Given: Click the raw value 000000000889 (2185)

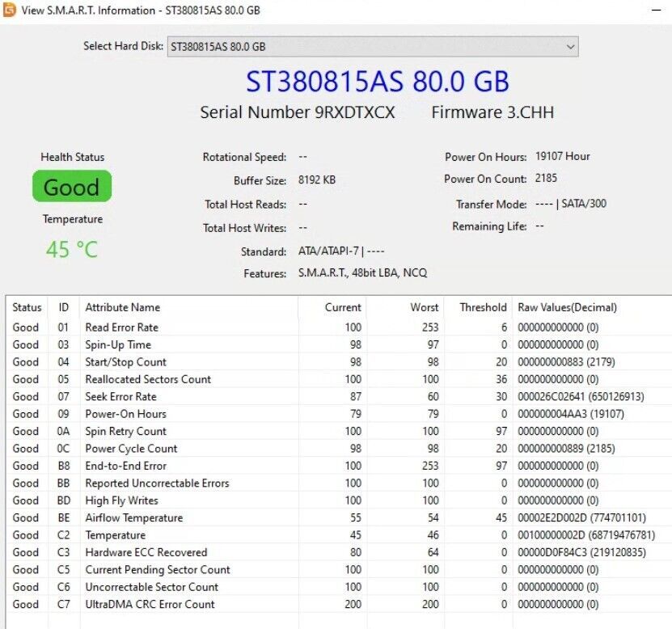Looking at the screenshot, I should point(566,449).
